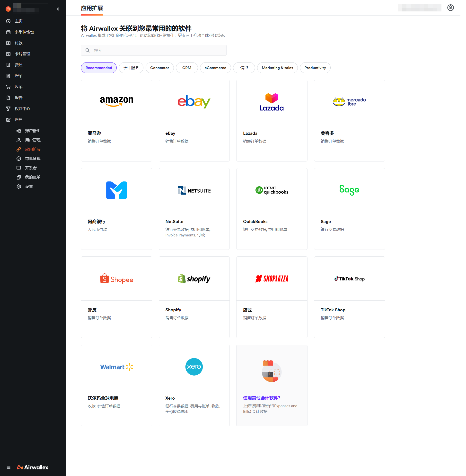This screenshot has height=476, width=466.
Task: Open the Intuit QuickBooks logo
Action: 272,190
